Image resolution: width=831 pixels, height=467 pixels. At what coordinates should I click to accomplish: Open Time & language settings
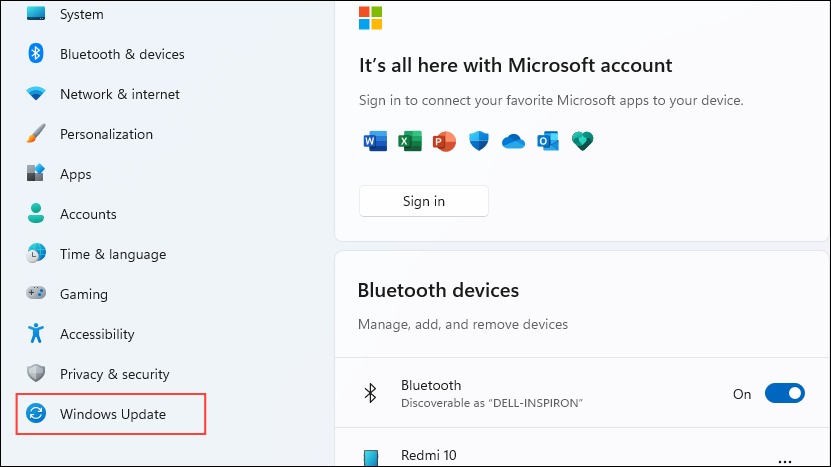[112, 254]
